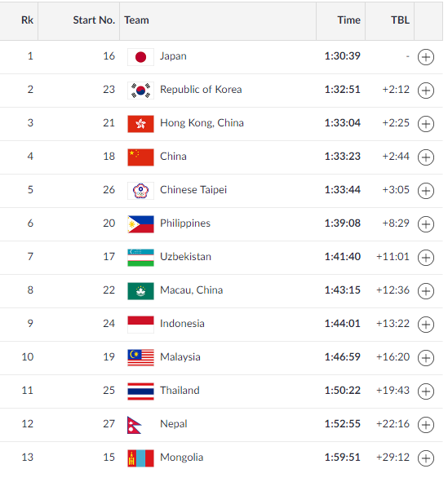This screenshot has width=448, height=482.
Task: Click the China team name
Action: coord(173,156)
